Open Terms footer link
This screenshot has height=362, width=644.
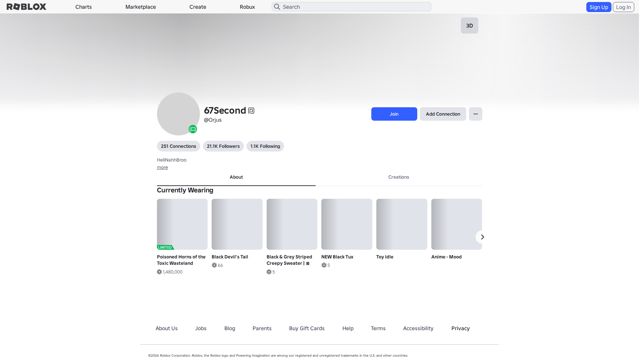coord(378,328)
